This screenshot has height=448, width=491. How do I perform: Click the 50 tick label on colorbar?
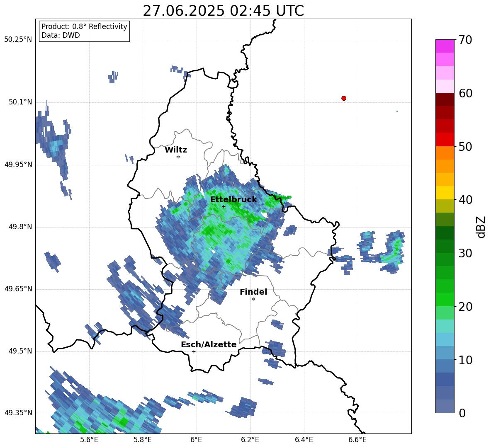pyautogui.click(x=465, y=146)
